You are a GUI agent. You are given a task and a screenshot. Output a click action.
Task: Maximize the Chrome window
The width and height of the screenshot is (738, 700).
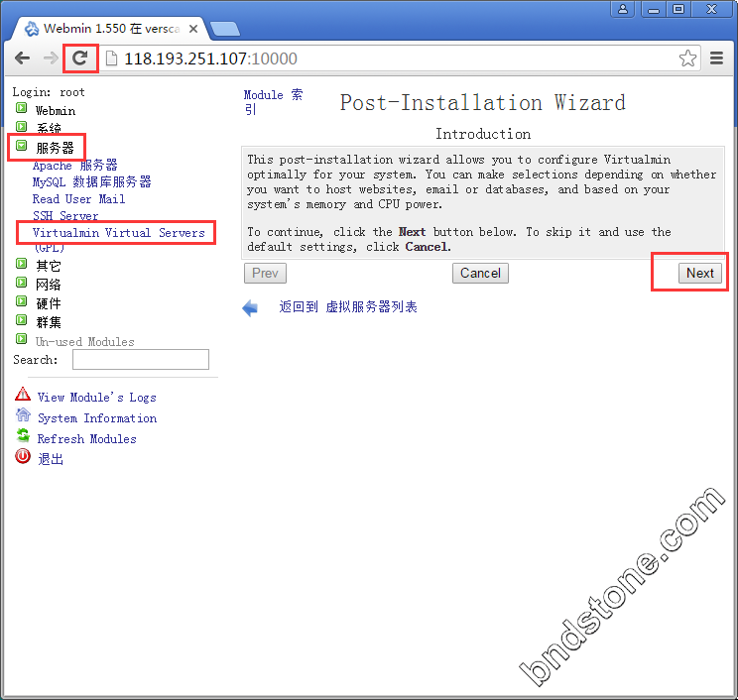(x=678, y=9)
